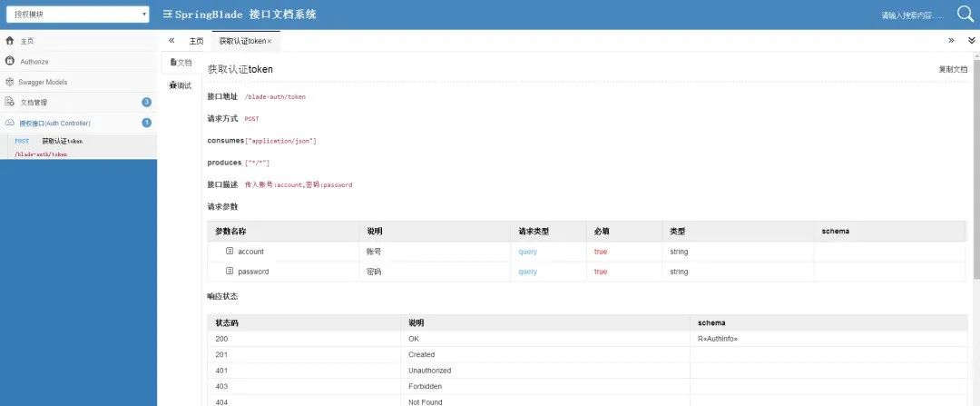The width and height of the screenshot is (980, 406).
Task: Open Swagger Models in sidebar
Action: click(x=78, y=82)
